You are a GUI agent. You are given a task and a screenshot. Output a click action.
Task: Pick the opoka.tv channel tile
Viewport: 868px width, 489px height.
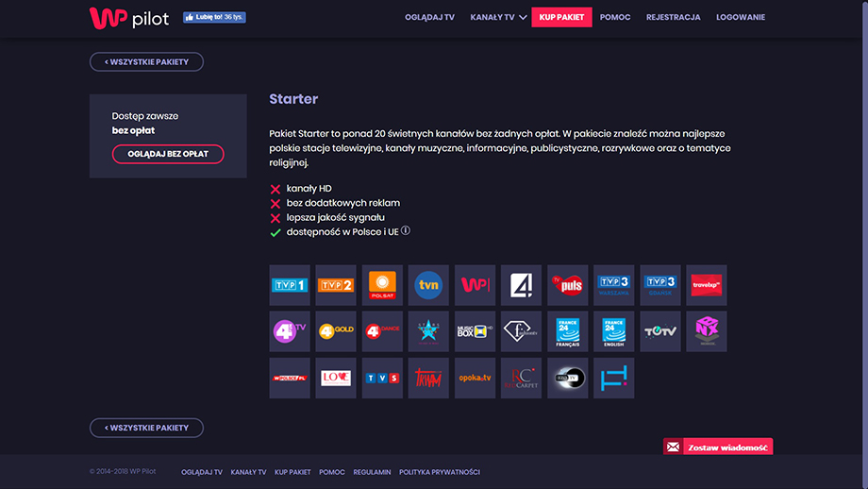pyautogui.click(x=475, y=378)
